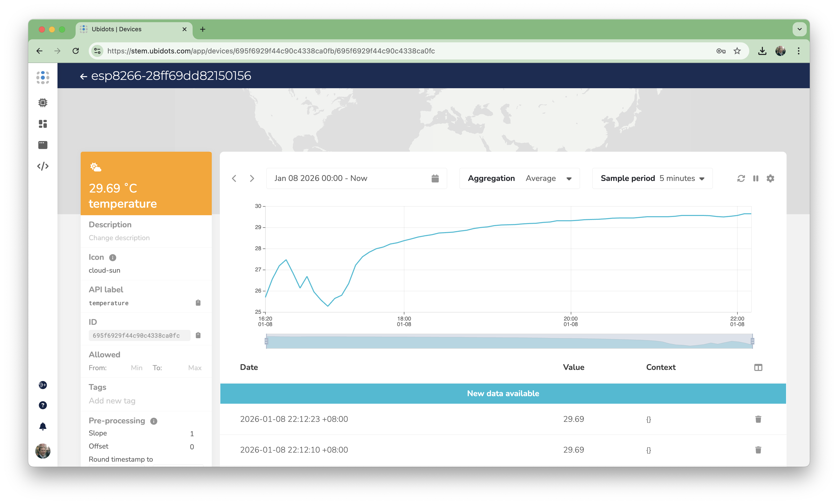Viewport: 838px width, 504px height.
Task: Copy the temperature API label to clipboard
Action: [198, 303]
